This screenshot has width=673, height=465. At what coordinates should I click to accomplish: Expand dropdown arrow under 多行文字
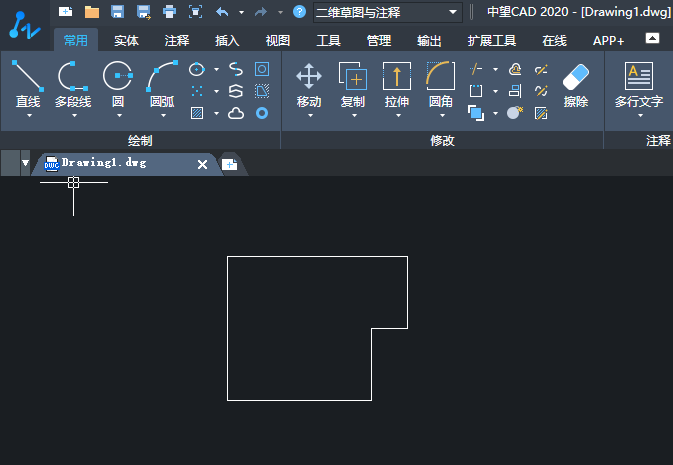640,115
